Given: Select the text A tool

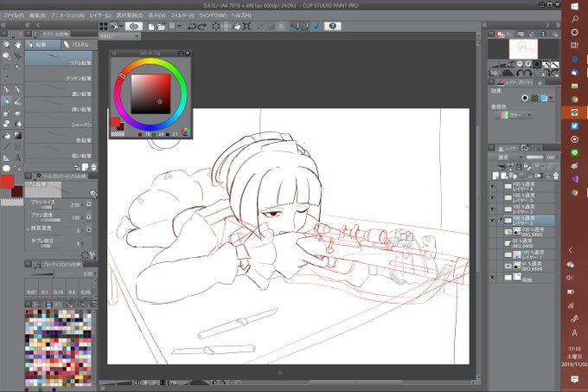Looking at the screenshot, I should point(17,158).
